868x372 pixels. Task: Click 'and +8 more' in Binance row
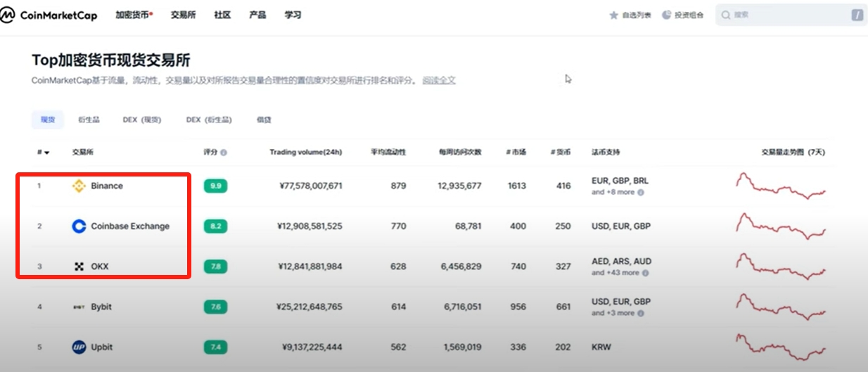(x=613, y=192)
